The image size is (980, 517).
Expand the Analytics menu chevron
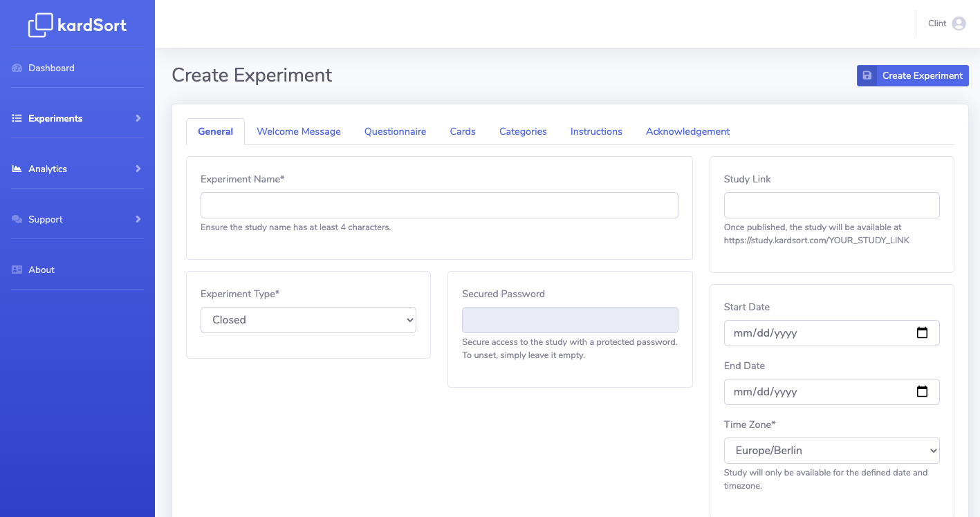138,169
